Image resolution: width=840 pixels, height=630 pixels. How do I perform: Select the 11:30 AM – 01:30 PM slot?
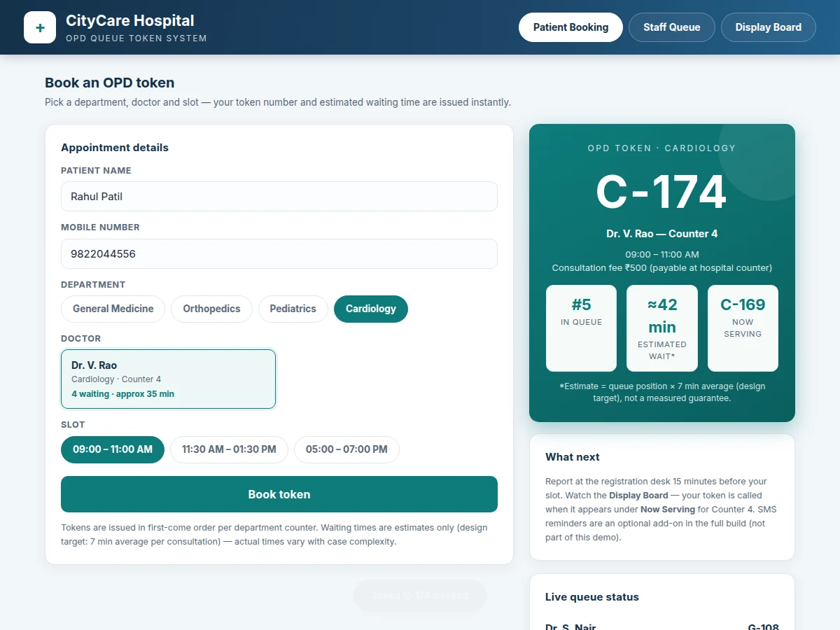(x=230, y=449)
